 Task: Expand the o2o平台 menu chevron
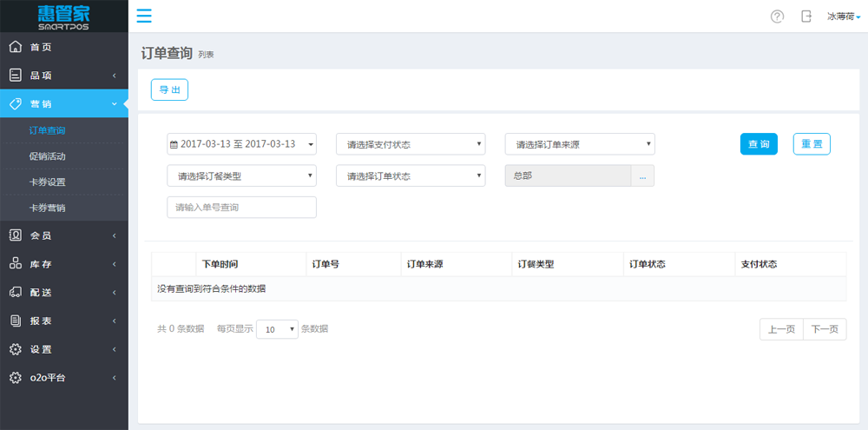click(114, 379)
